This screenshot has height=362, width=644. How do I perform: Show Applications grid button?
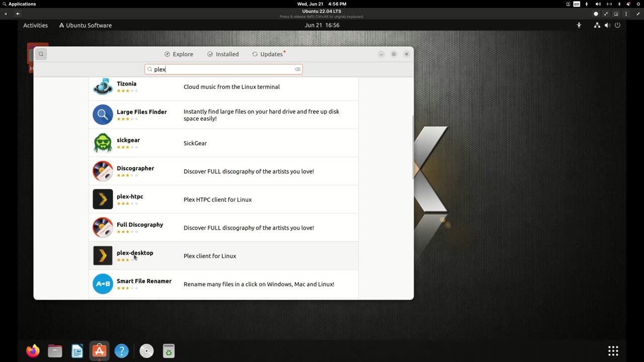pos(613,350)
